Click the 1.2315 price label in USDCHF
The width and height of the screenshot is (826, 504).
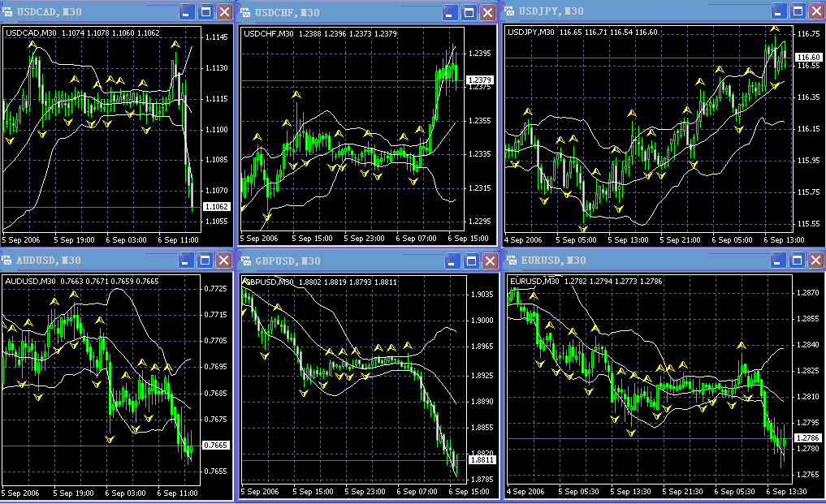point(479,188)
